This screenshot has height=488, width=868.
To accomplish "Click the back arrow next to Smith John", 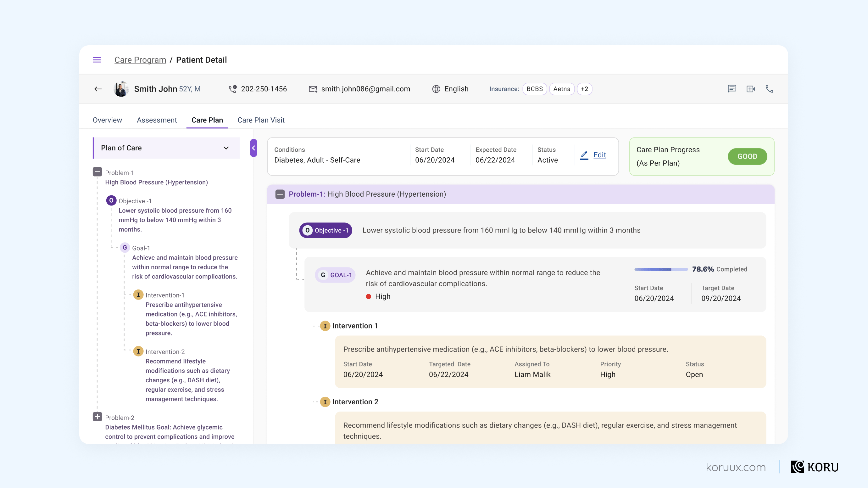I will coord(98,89).
